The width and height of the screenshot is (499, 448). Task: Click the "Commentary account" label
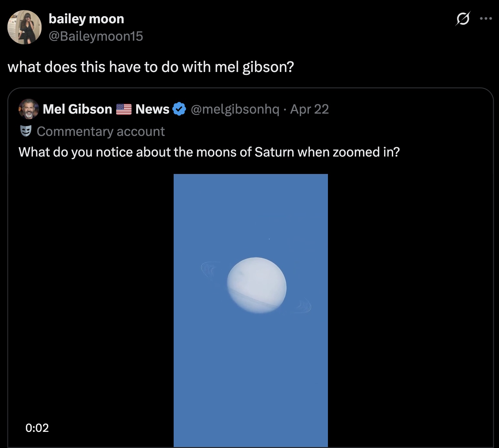click(x=101, y=131)
